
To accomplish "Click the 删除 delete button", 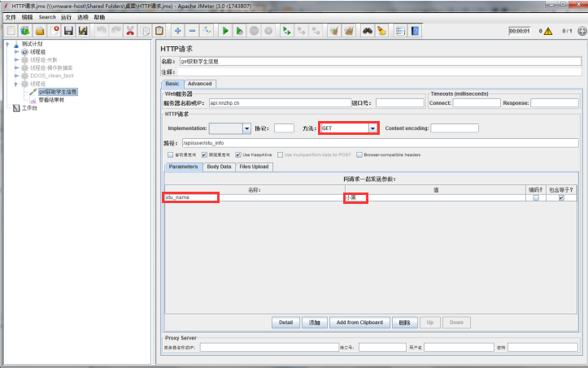I will 405,323.
